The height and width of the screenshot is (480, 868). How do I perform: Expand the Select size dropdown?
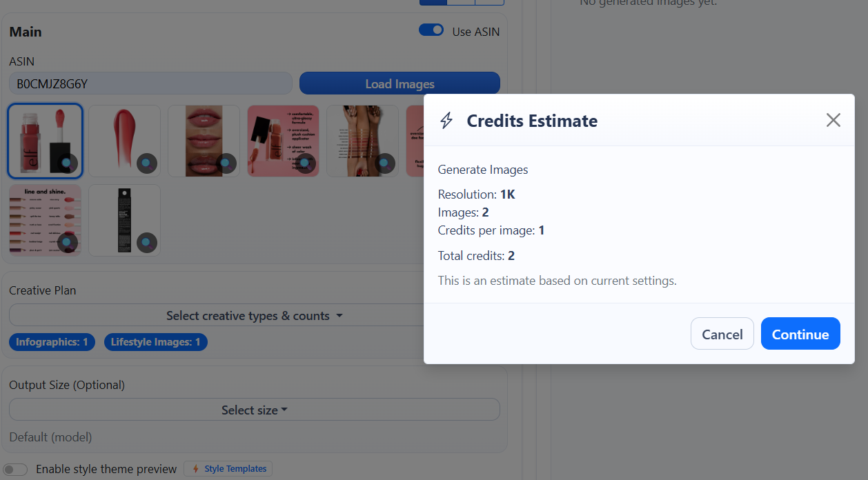point(254,410)
